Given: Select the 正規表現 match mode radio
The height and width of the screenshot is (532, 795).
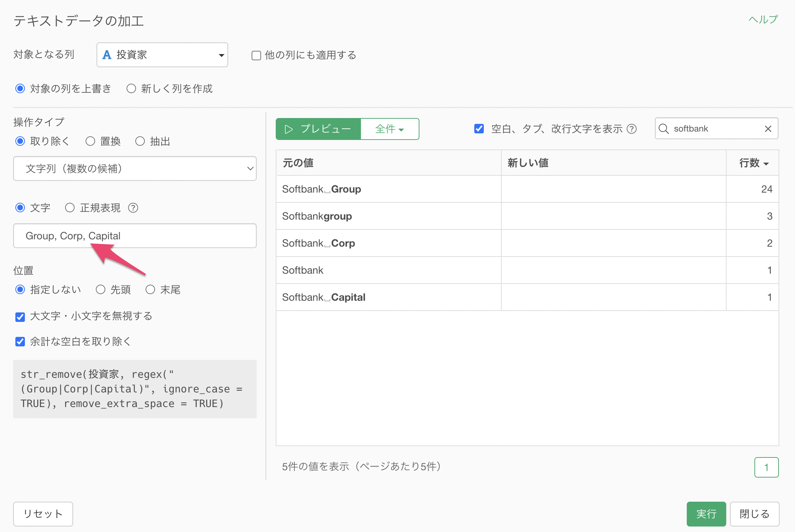Looking at the screenshot, I should pos(70,208).
